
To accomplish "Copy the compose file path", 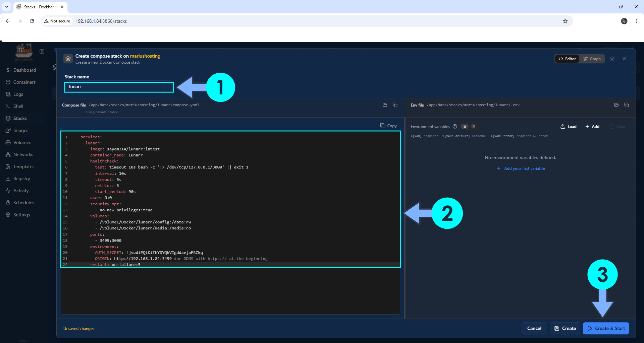I will coord(395,105).
